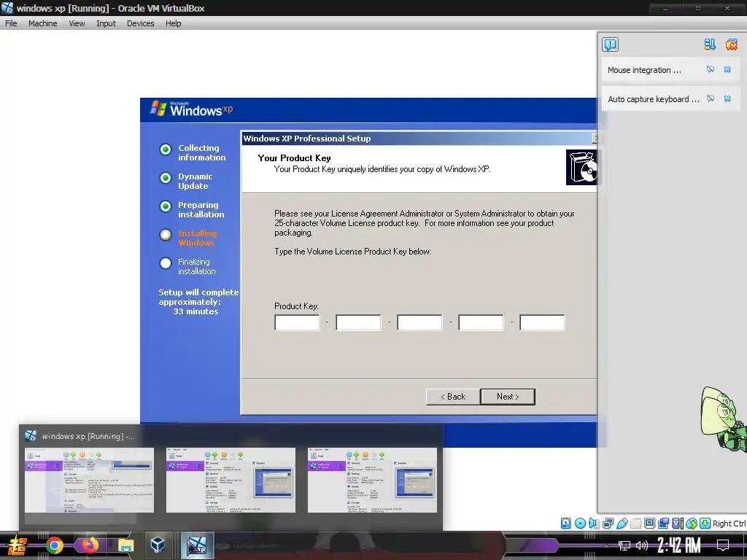The height and width of the screenshot is (560, 747).
Task: Open Windows Start menu on taskbar
Action: pyautogui.click(x=18, y=545)
